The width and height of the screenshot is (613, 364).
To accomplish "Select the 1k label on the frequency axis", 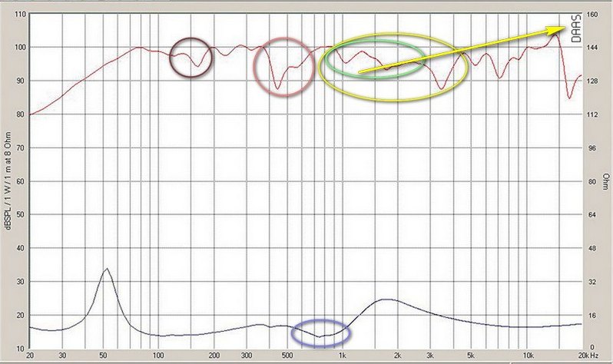I will [343, 356].
